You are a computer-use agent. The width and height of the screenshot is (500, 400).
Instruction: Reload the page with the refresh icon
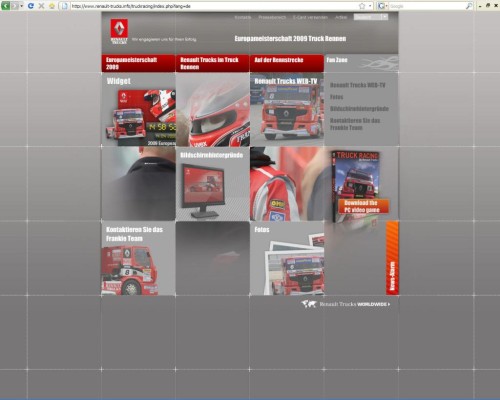coord(31,6)
